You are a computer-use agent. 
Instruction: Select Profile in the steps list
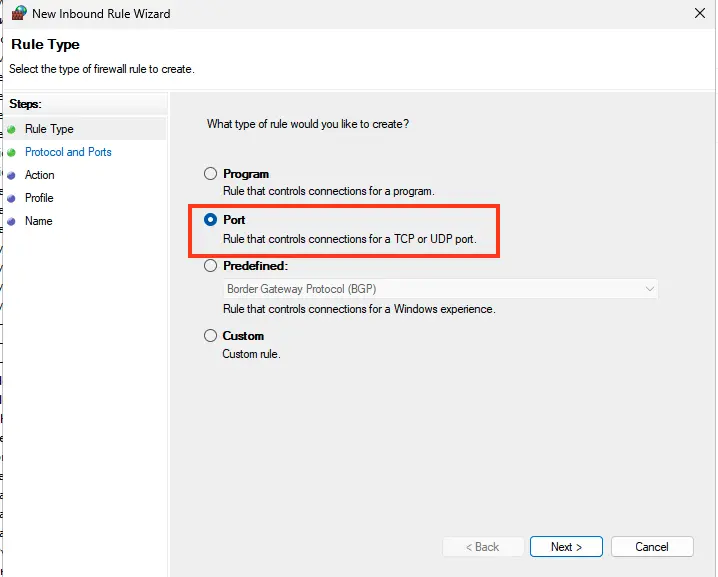[x=39, y=198]
